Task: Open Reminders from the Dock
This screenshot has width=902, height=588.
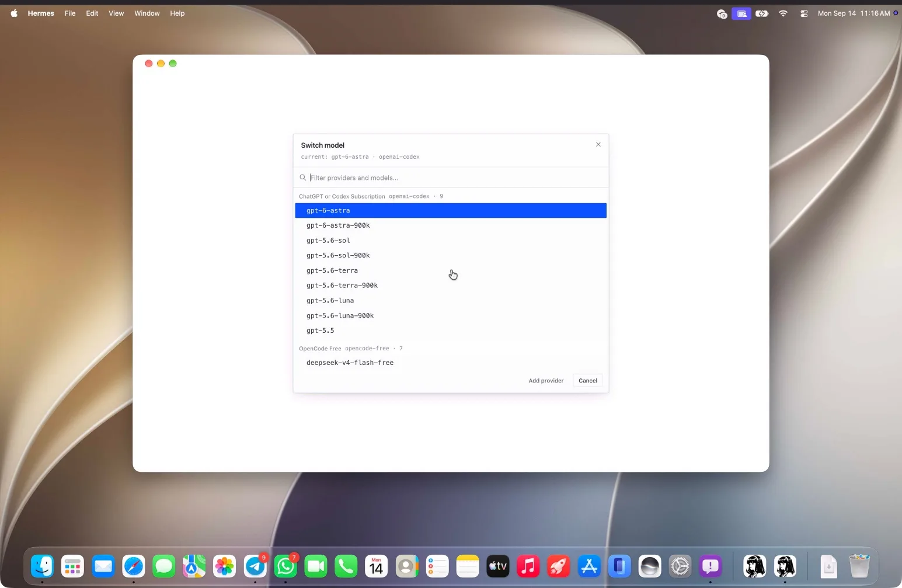Action: (437, 566)
